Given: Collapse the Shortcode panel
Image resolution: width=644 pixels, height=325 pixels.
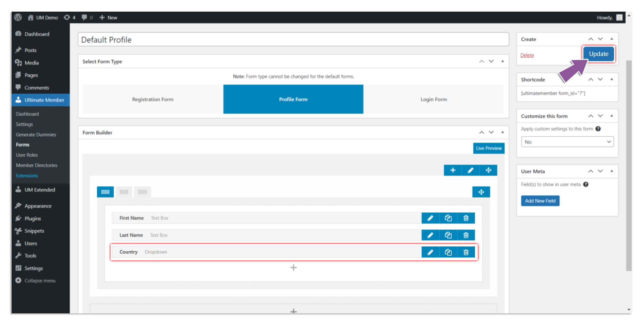Looking at the screenshot, I should pyautogui.click(x=611, y=79).
